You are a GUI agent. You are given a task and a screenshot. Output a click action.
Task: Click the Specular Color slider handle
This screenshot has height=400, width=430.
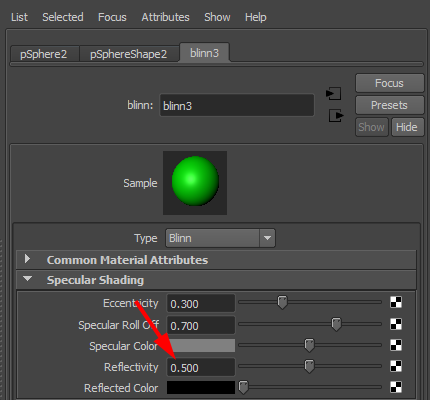click(x=309, y=345)
